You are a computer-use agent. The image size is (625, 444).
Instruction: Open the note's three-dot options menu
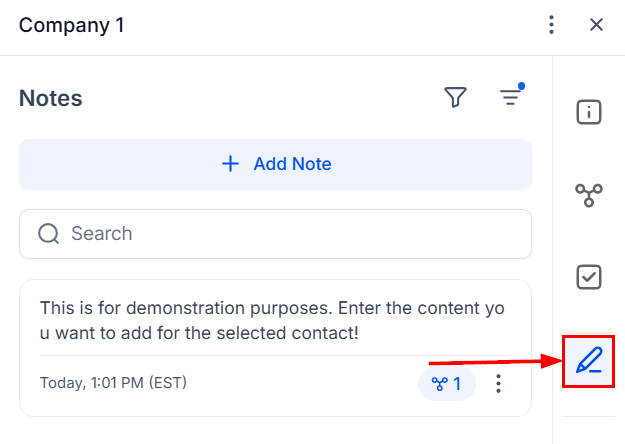[500, 383]
